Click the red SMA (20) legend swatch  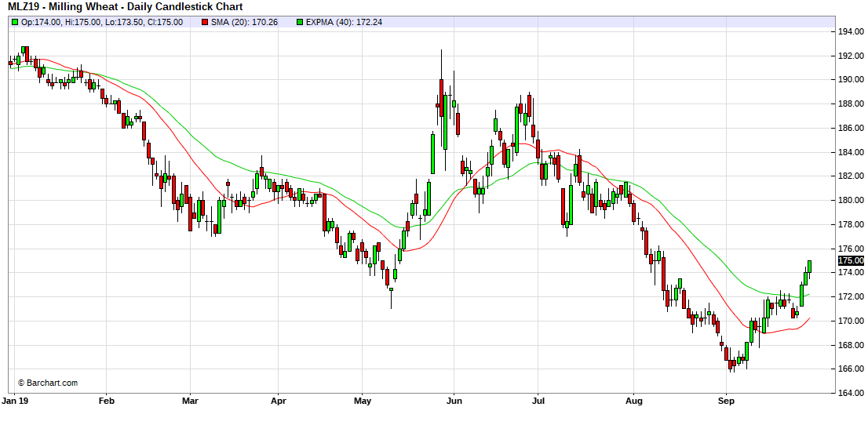pyautogui.click(x=205, y=22)
